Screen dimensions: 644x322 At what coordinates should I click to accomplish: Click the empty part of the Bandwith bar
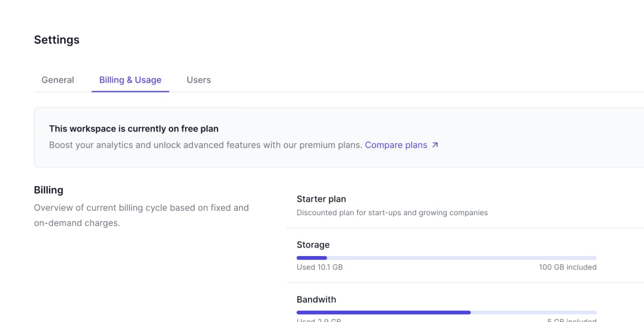click(533, 312)
